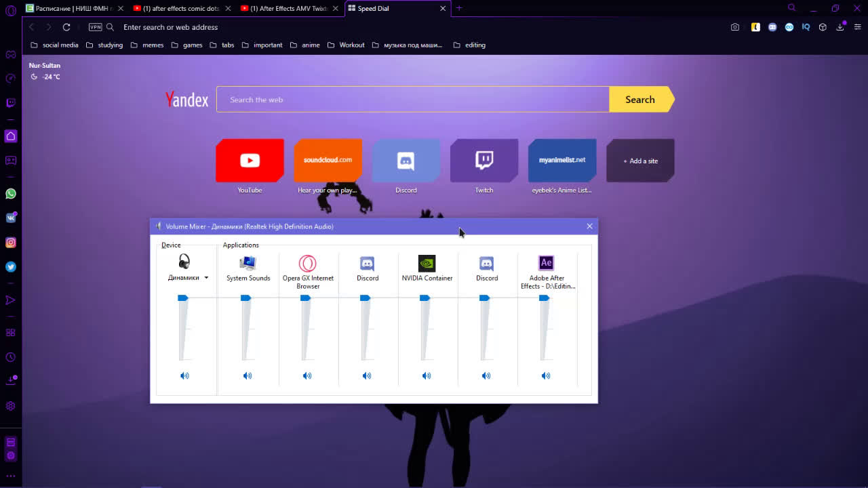Open sidebar settings gear
Image resolution: width=868 pixels, height=488 pixels.
point(11,407)
